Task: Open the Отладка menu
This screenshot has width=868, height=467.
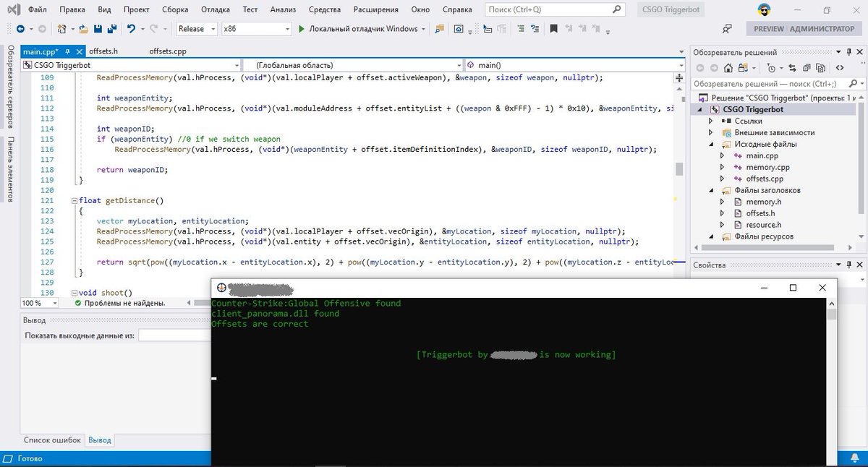Action: (216, 10)
